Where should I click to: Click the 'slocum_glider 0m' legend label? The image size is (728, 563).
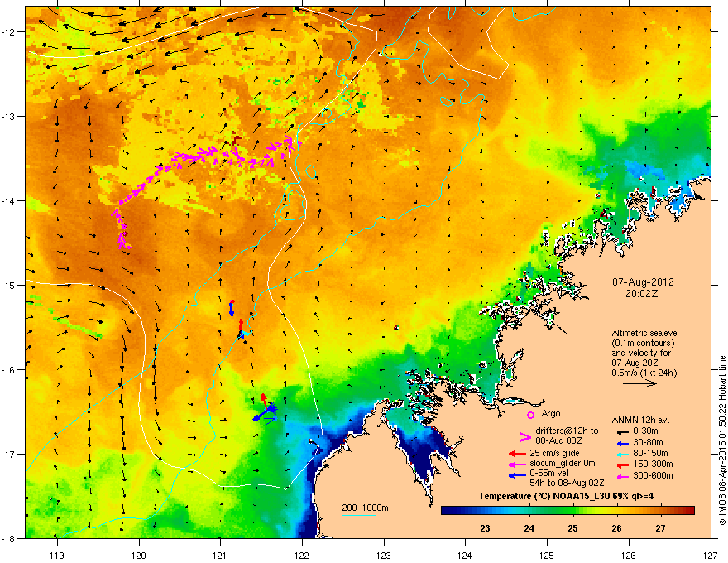pyautogui.click(x=563, y=464)
